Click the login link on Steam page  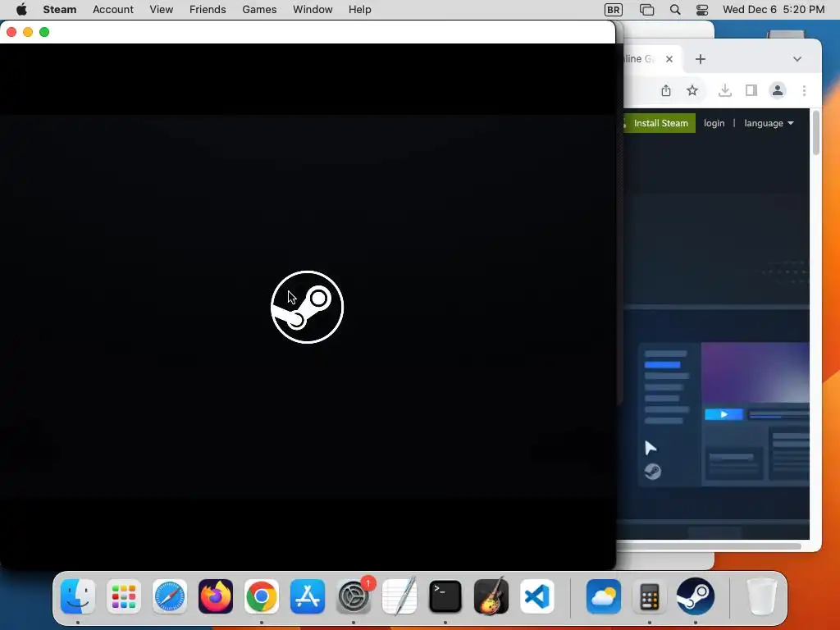click(714, 123)
